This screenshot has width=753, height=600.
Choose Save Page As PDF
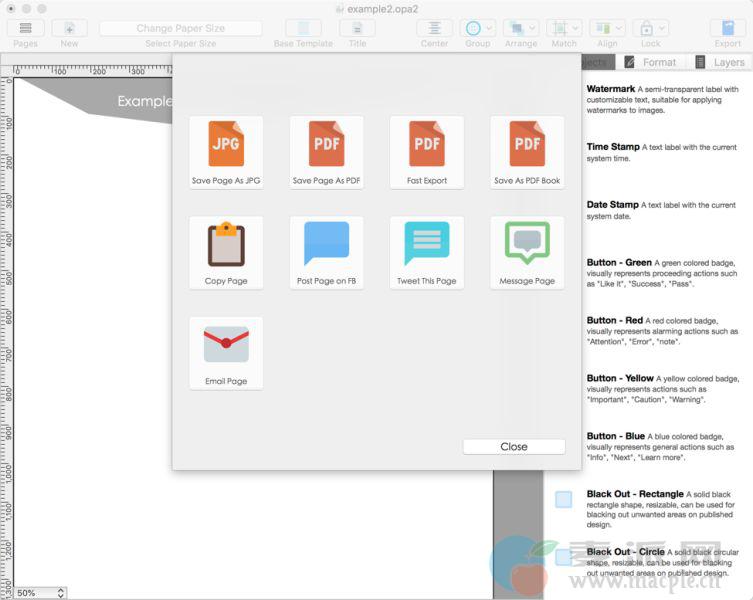pyautogui.click(x=326, y=144)
